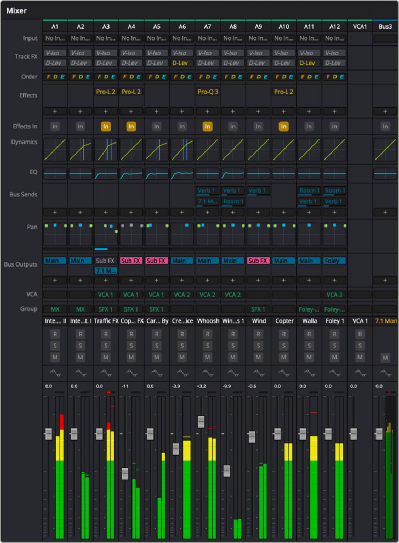
Task: Open Dynamics graph for track A2
Action: pos(80,150)
